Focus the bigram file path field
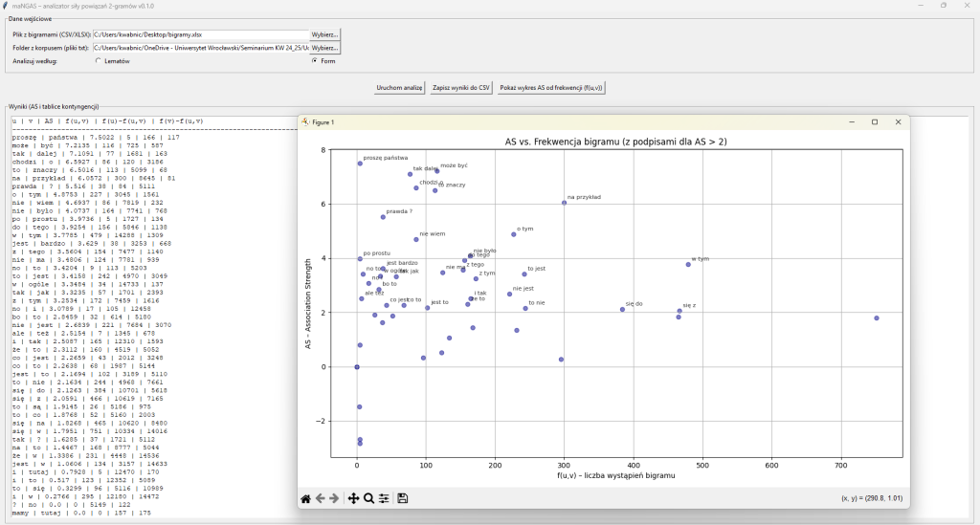980x525 pixels. click(x=201, y=34)
